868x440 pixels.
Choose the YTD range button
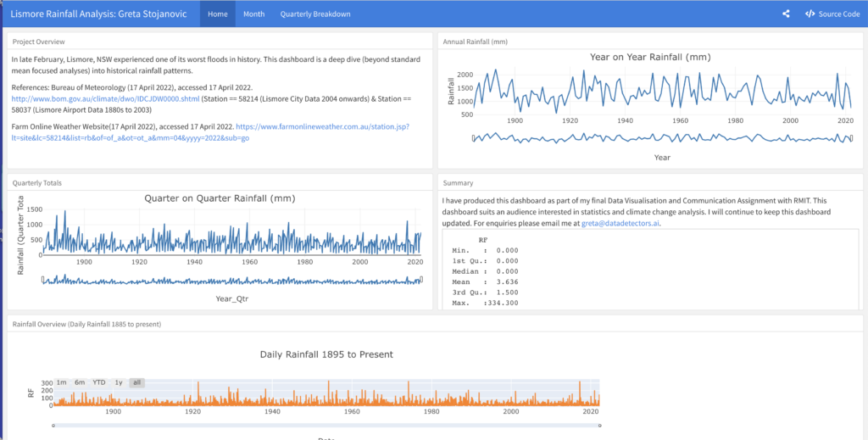(x=99, y=382)
